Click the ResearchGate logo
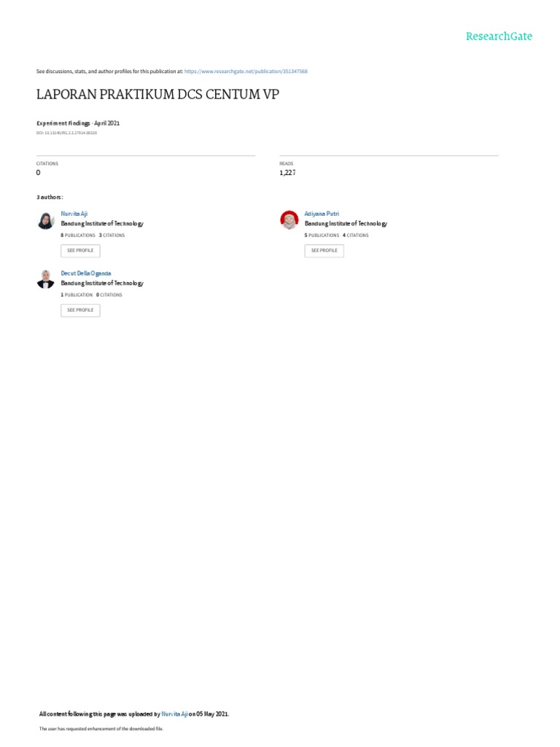 click(499, 36)
